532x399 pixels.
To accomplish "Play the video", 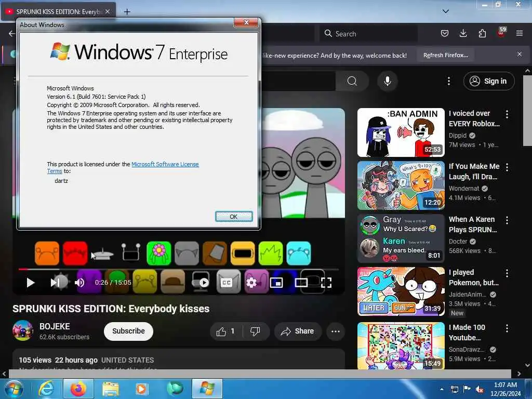I will point(31,283).
